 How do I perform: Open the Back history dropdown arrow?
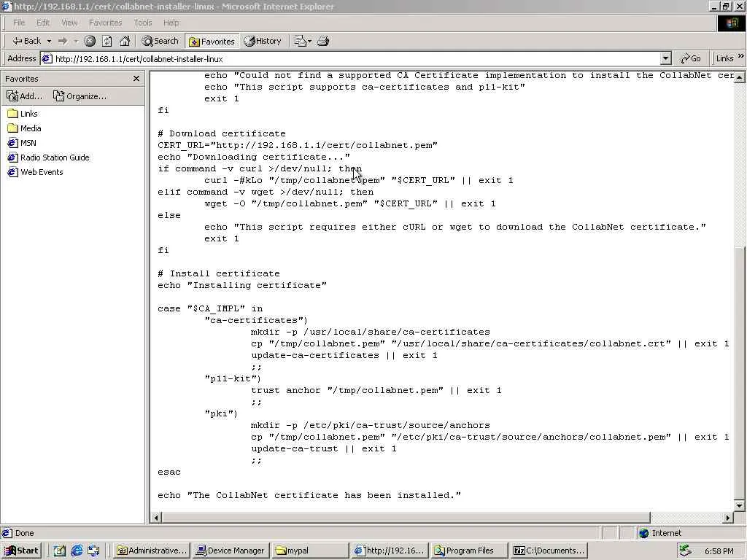[49, 41]
